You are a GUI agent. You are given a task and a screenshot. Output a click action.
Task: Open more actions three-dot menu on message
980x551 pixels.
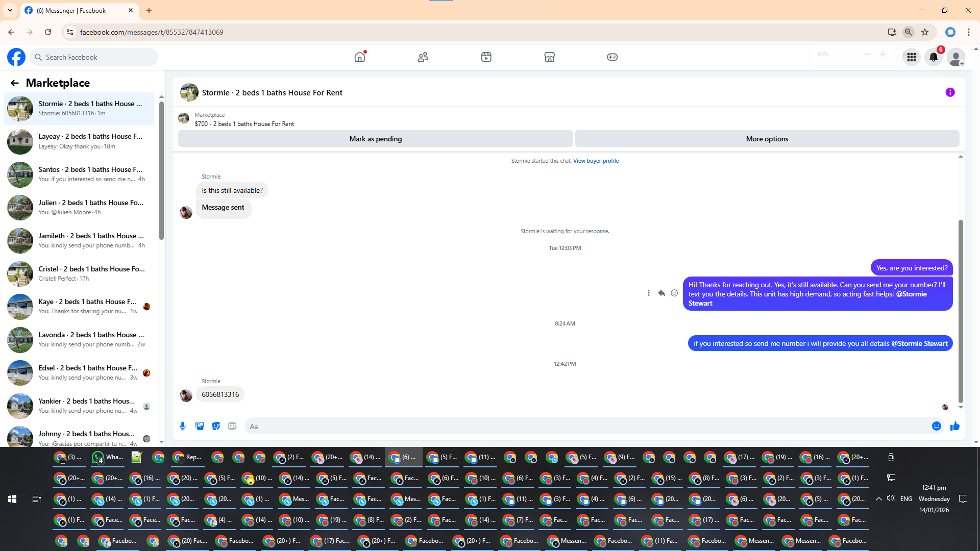[649, 293]
